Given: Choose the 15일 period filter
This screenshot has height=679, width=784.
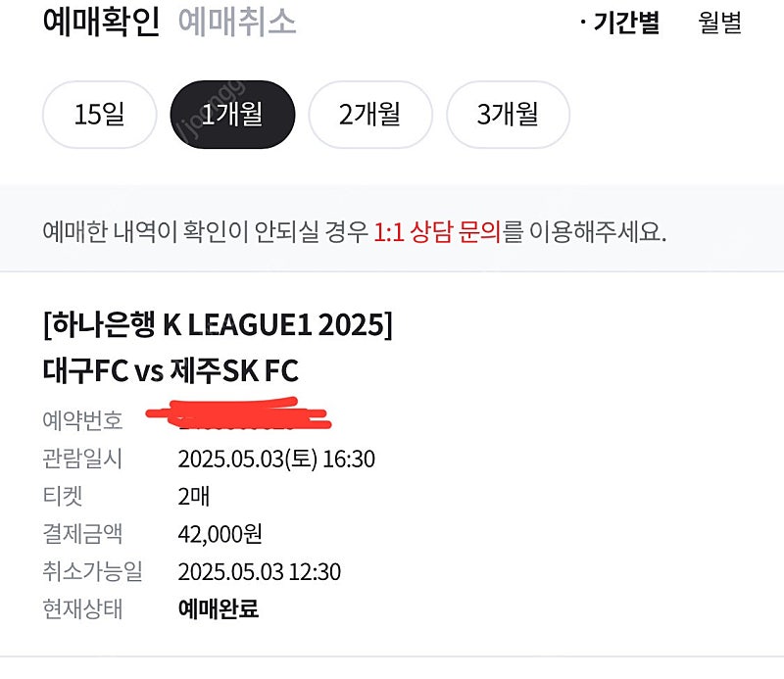Looking at the screenshot, I should point(100,115).
